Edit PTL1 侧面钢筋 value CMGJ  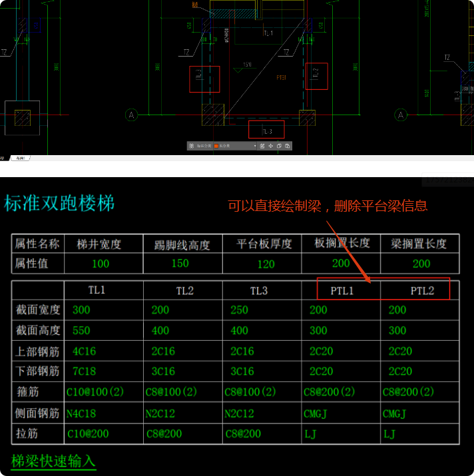[315, 414]
